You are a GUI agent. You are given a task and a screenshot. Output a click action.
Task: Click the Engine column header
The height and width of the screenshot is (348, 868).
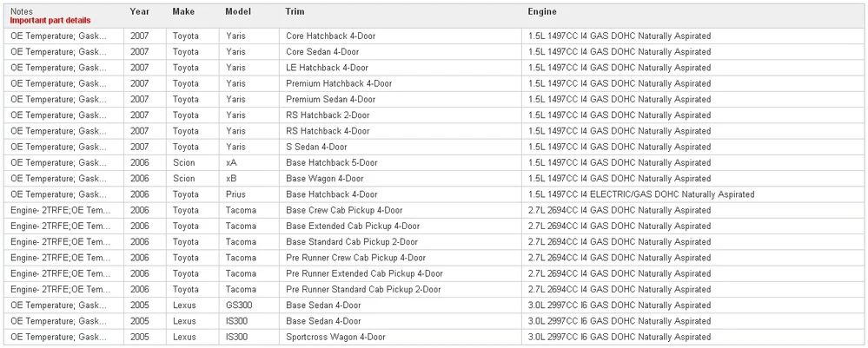pos(542,11)
